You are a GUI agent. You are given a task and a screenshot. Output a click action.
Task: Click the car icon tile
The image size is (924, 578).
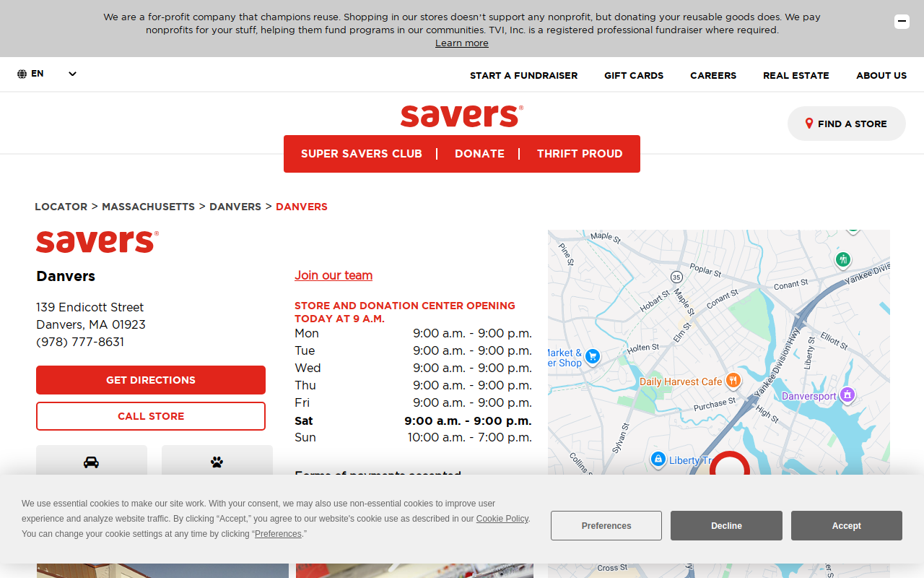(92, 461)
